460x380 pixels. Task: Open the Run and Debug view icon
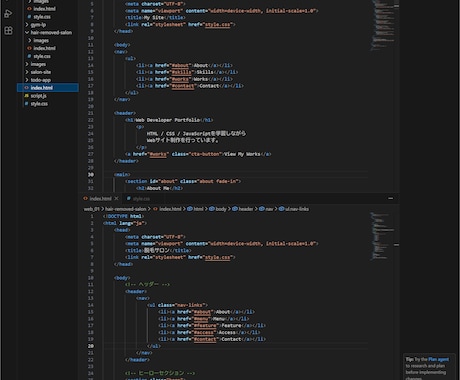pos(8,14)
